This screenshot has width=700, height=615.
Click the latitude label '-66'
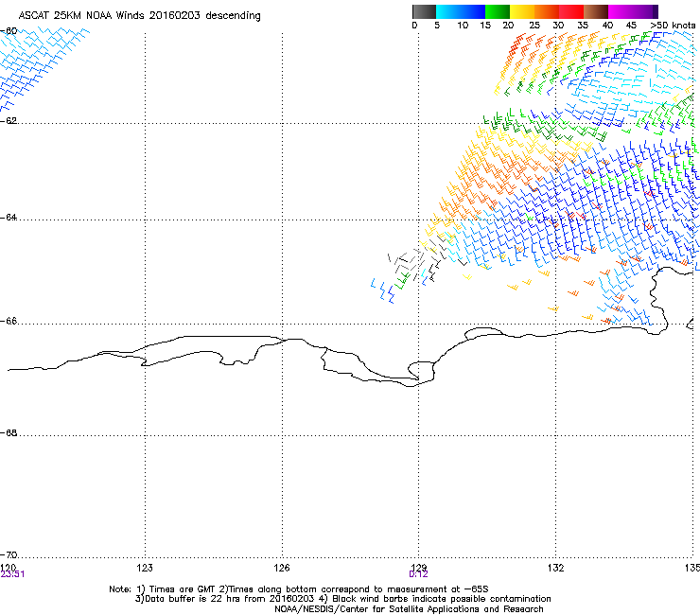pos(9,322)
